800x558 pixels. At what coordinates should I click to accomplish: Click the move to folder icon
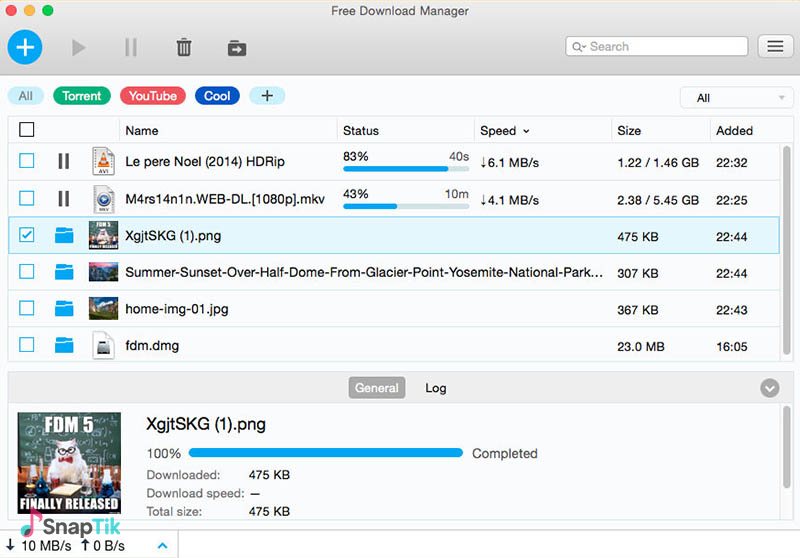pyautogui.click(x=236, y=47)
